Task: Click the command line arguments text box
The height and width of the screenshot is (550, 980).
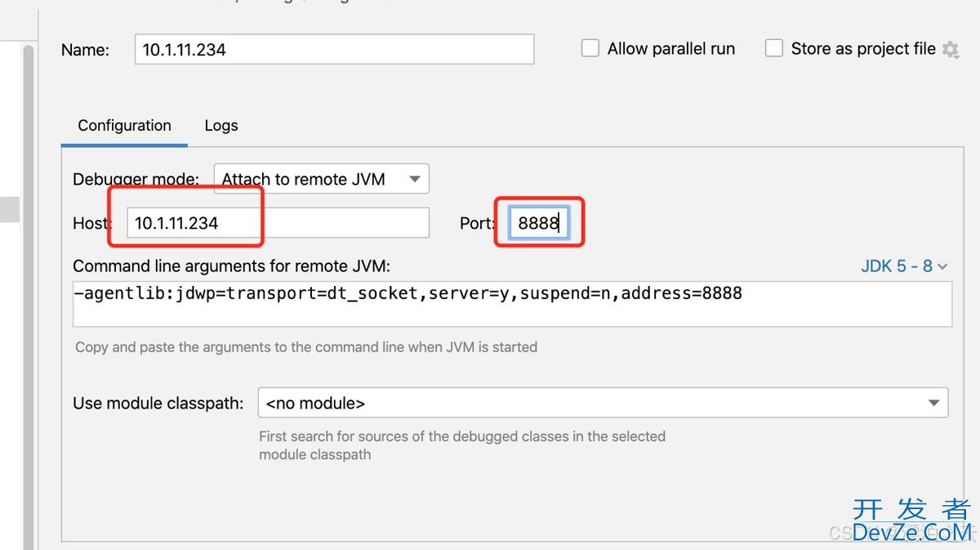Action: click(x=512, y=304)
